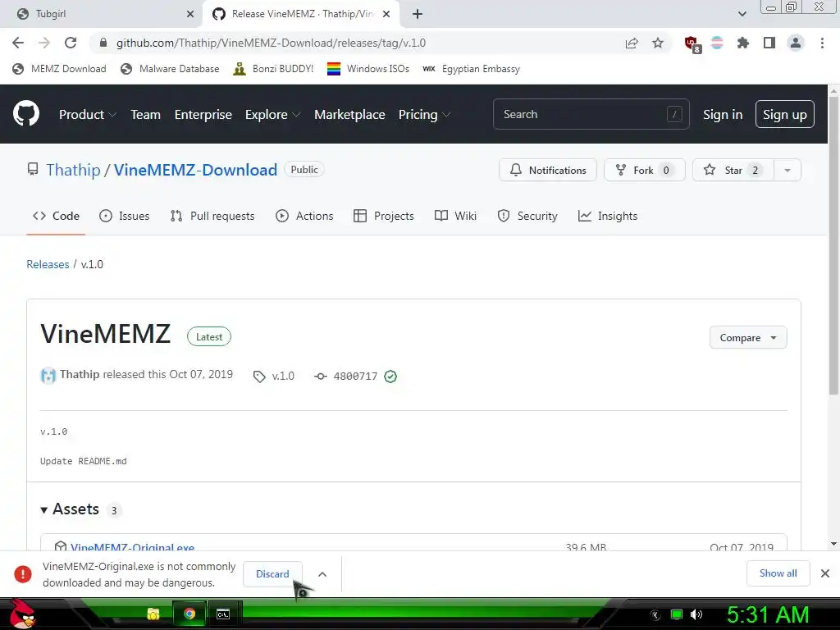The width and height of the screenshot is (840, 630).
Task: Open the Chrome profile avatar icon
Action: point(796,43)
